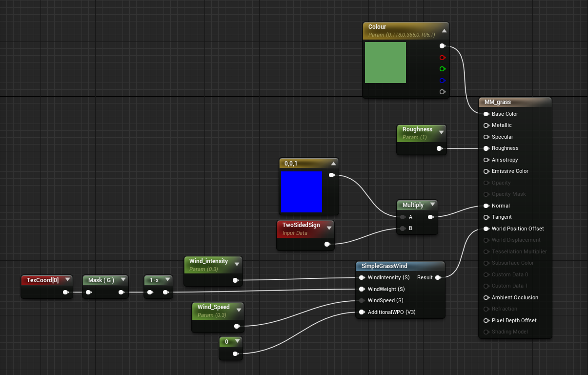
Task: Click the MM_grass Specular input pin
Action: (x=486, y=137)
